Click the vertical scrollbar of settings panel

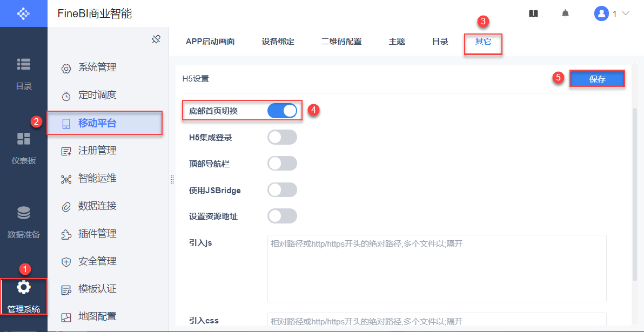tap(635, 194)
